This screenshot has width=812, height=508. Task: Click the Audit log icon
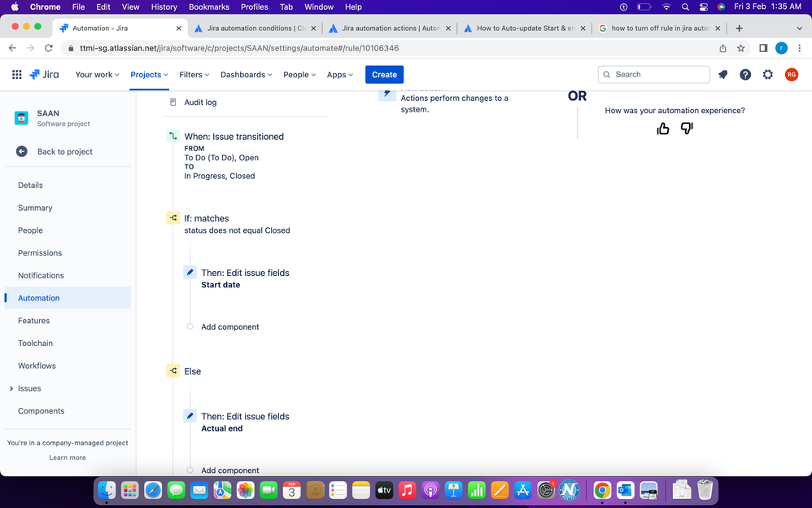point(172,102)
